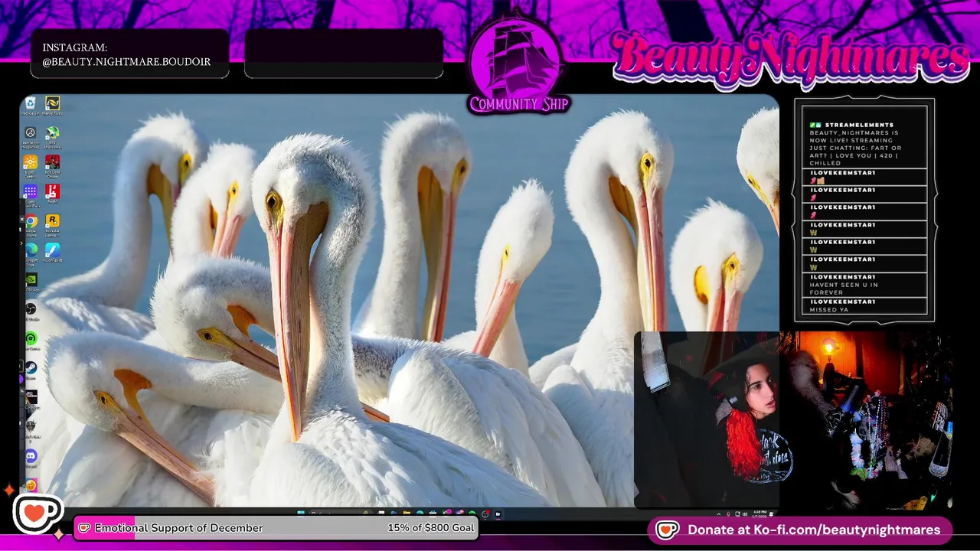Screen dimensions: 980x551
Task: Open Google Chrome from the desktop
Action: pyautogui.click(x=31, y=224)
